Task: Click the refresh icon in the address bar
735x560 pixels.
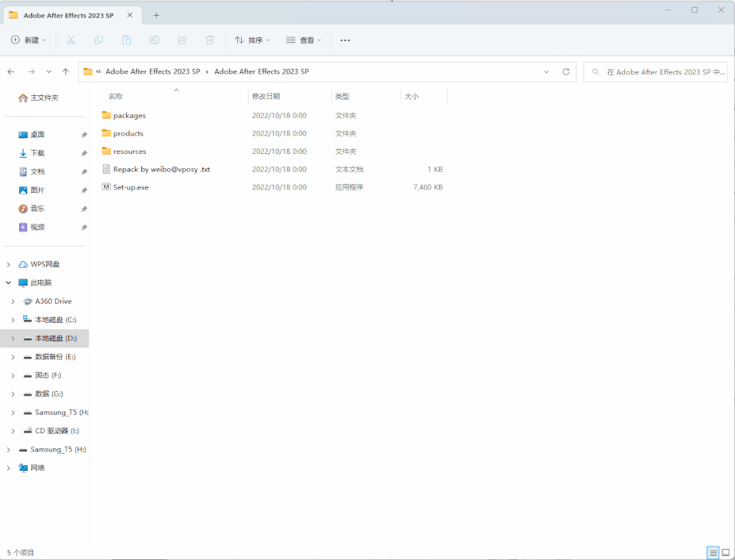Action: pyautogui.click(x=565, y=72)
